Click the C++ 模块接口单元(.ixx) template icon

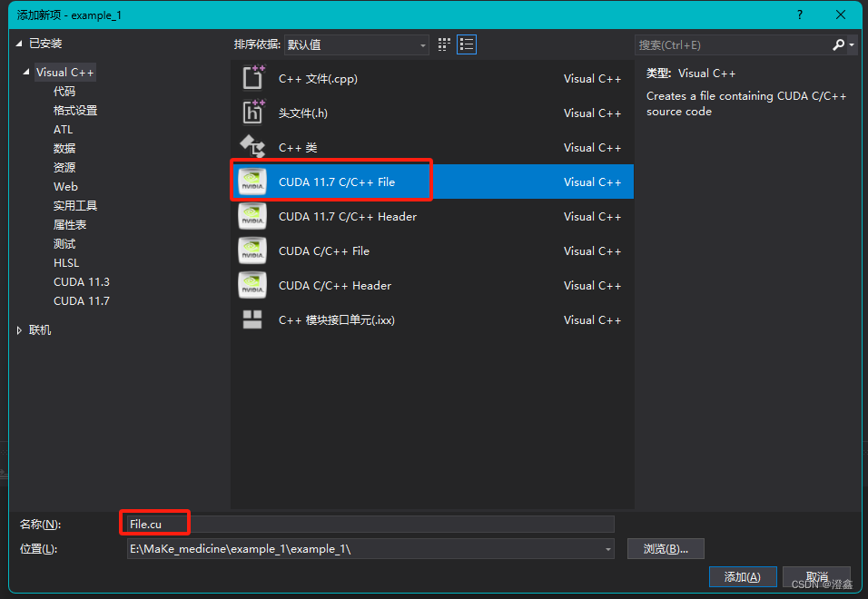point(252,319)
